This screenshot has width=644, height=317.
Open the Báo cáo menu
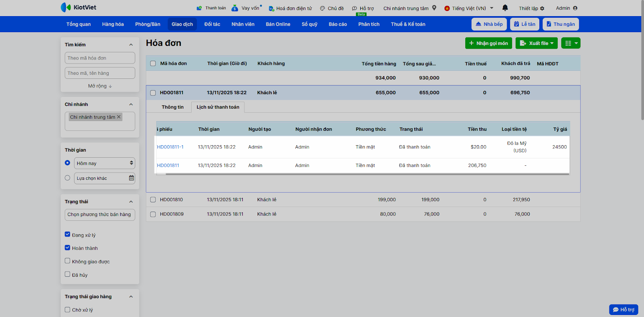[337, 24]
